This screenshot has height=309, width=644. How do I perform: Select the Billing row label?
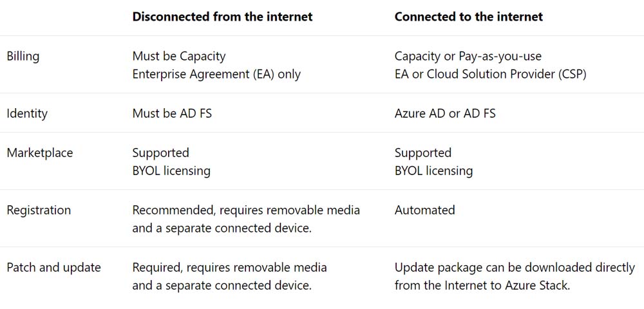23,56
